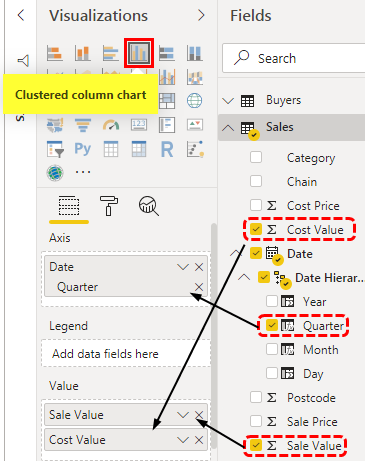Select the Stacked bar chart visual
The image size is (365, 461).
(x=55, y=53)
